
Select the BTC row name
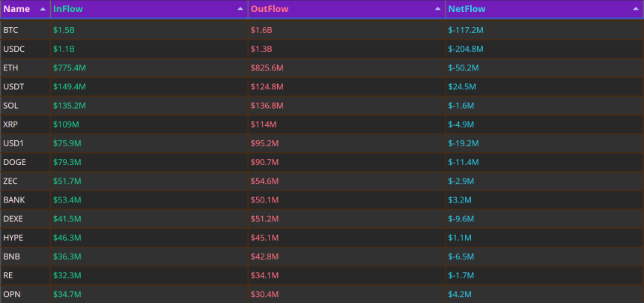click(10, 30)
